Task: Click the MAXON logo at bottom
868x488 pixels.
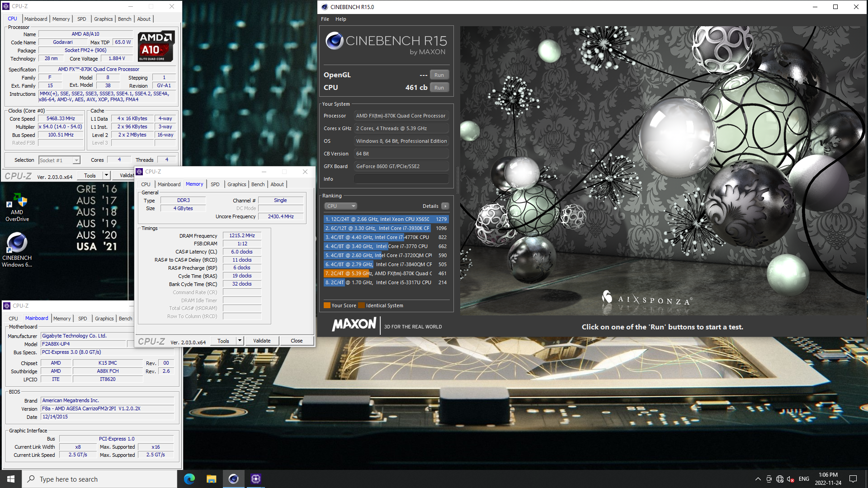Action: (354, 324)
